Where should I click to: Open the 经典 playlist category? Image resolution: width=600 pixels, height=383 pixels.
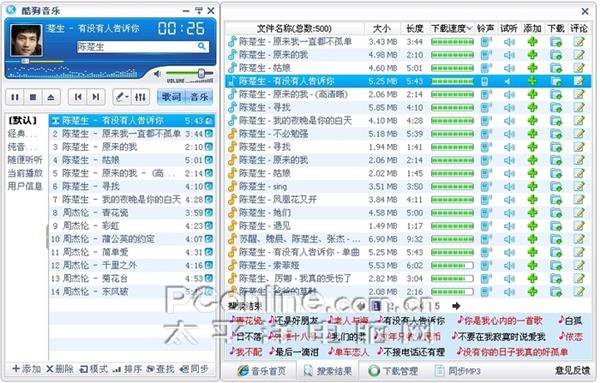pos(22,134)
